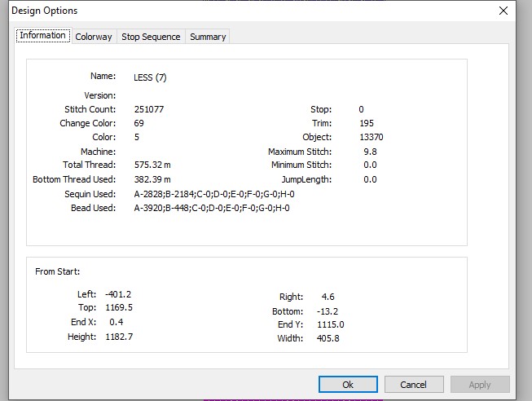Click the Design Options title text
The width and height of the screenshot is (532, 401).
click(x=45, y=11)
